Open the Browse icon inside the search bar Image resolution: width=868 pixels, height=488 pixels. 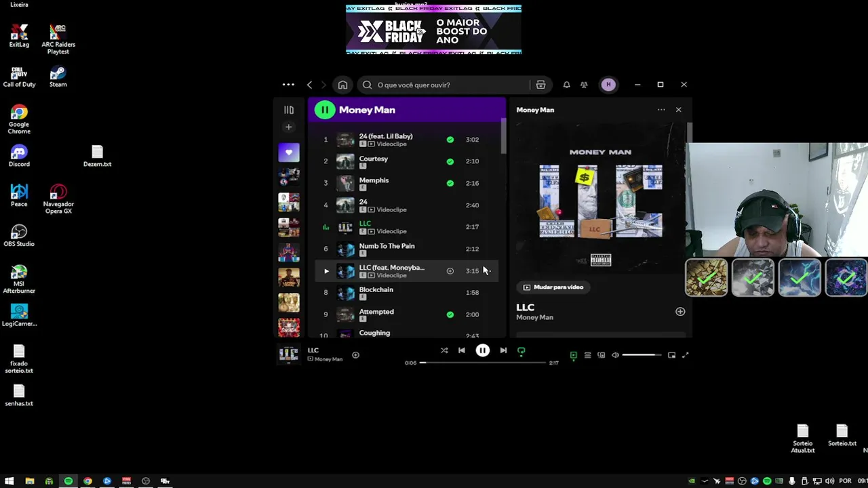(x=540, y=85)
